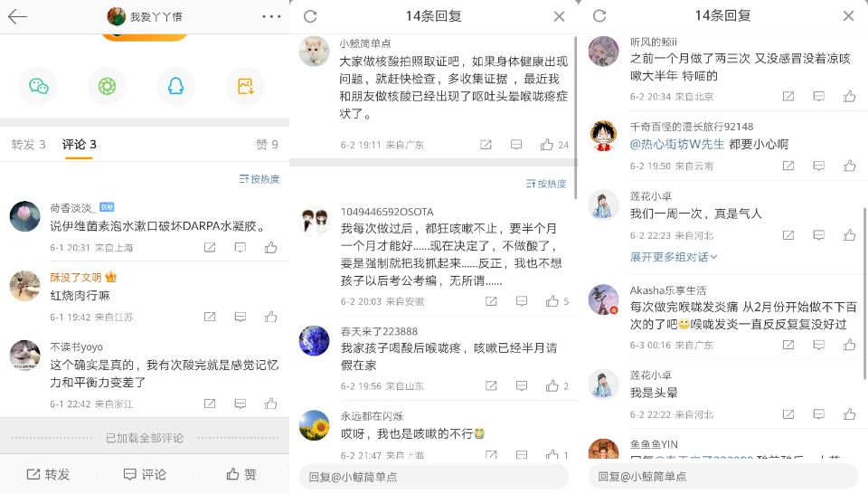Expand 展开更多组对话 thread
Image resolution: width=868 pixels, height=494 pixels.
pyautogui.click(x=673, y=257)
